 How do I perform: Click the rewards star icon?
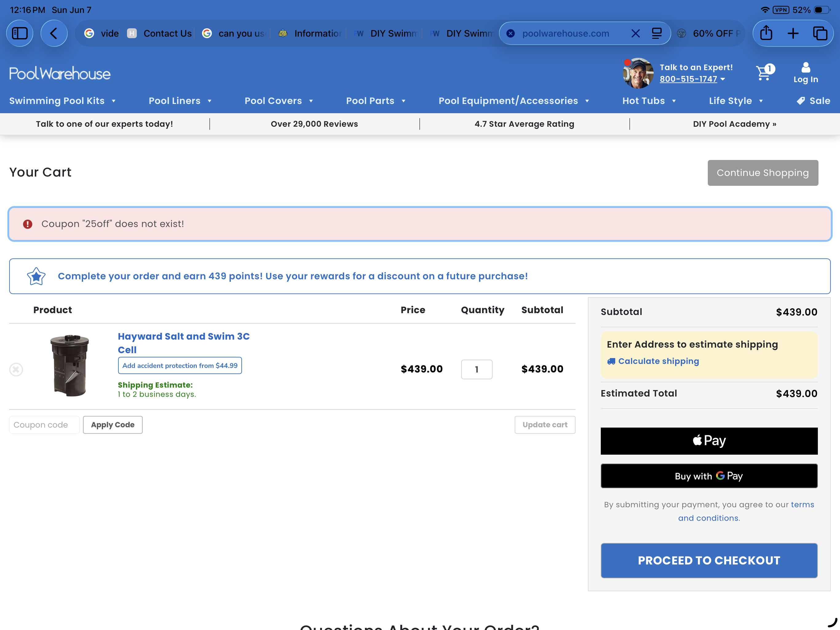click(36, 276)
